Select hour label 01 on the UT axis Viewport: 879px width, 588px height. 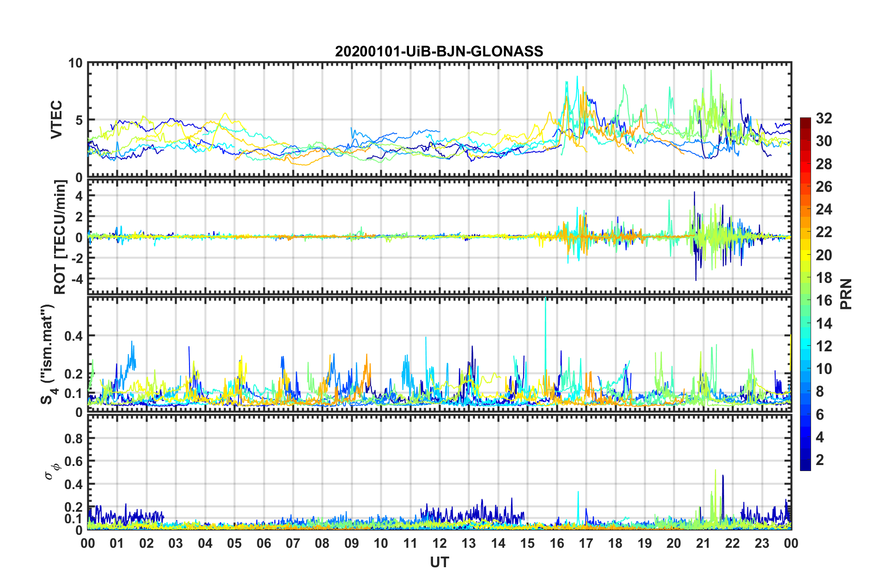(x=117, y=543)
